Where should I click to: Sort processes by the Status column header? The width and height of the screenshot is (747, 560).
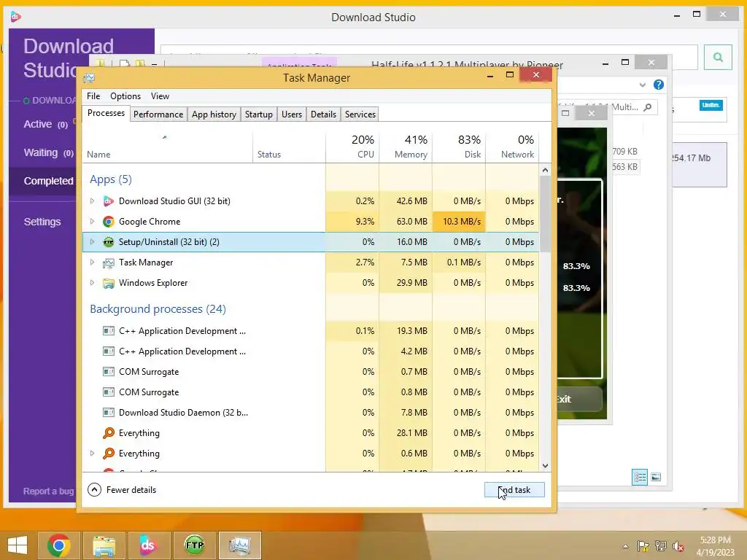289,147
